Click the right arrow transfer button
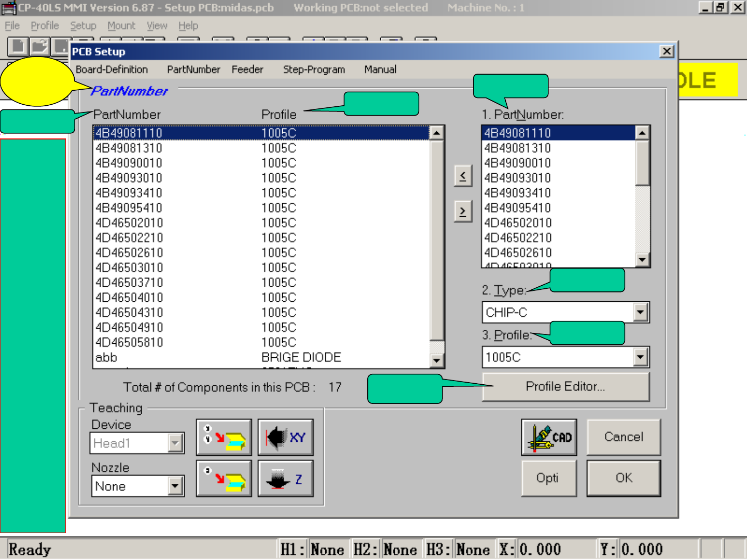This screenshot has width=747, height=560. tap(463, 212)
